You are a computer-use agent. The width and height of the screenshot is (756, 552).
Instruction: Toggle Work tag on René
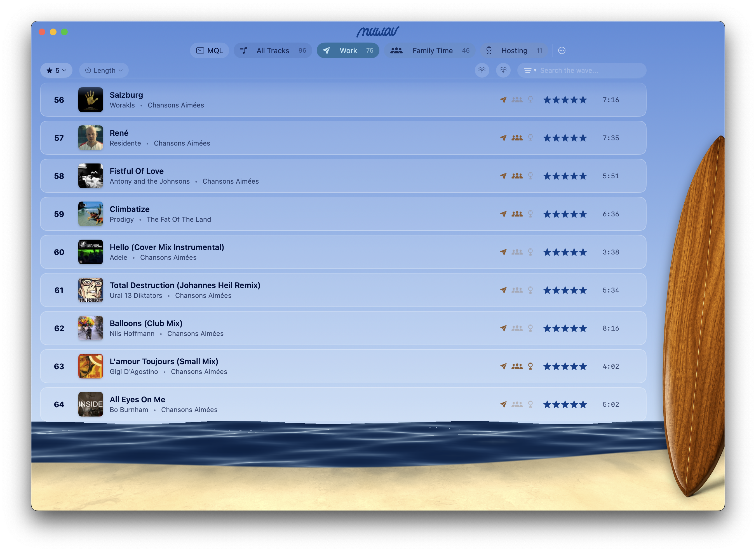tap(503, 138)
